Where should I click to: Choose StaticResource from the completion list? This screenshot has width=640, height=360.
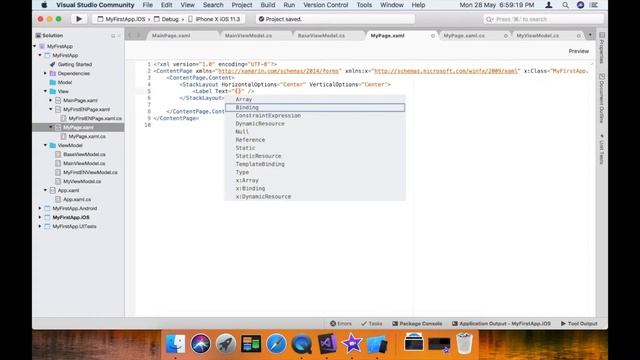[x=315, y=156]
